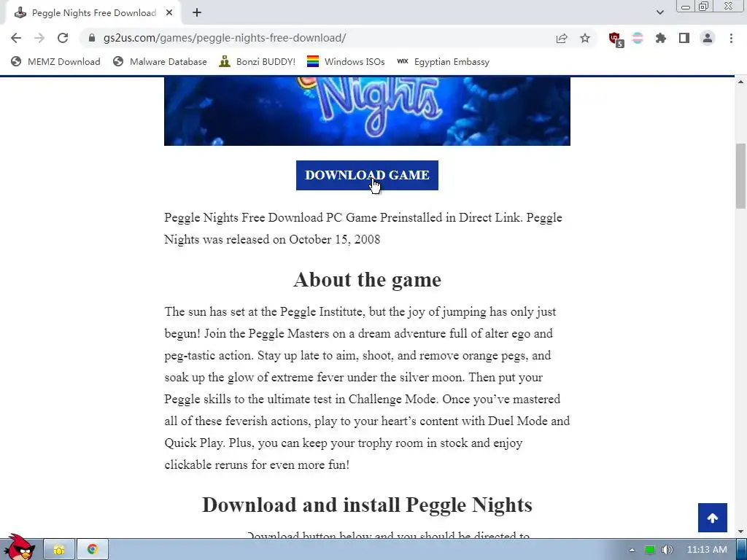Viewport: 747px width, 560px height.
Task: Open the Chrome three-dot menu
Action: (731, 38)
